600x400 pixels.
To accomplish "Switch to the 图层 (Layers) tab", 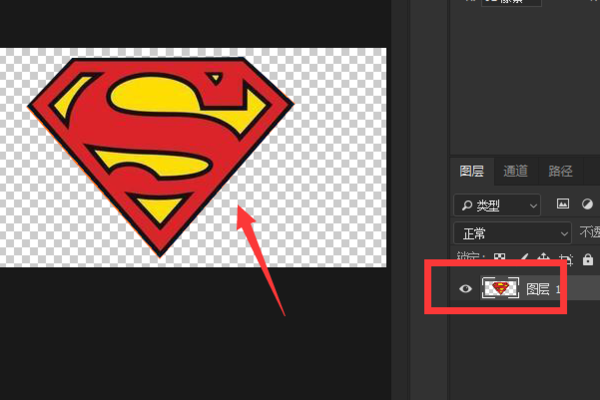I will (x=471, y=171).
